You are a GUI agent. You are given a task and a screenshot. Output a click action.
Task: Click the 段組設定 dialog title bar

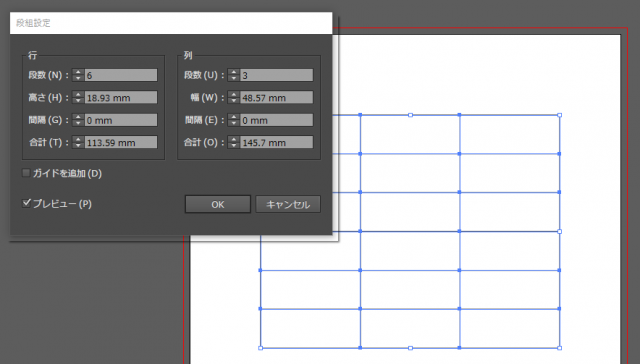coord(171,23)
